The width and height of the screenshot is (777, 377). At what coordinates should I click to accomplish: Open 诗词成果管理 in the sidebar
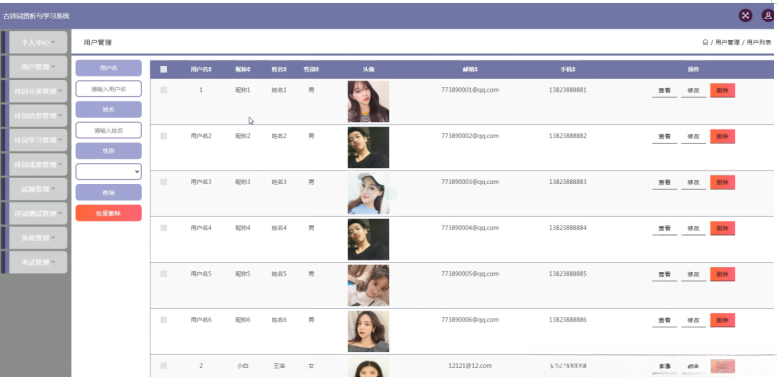(x=38, y=164)
